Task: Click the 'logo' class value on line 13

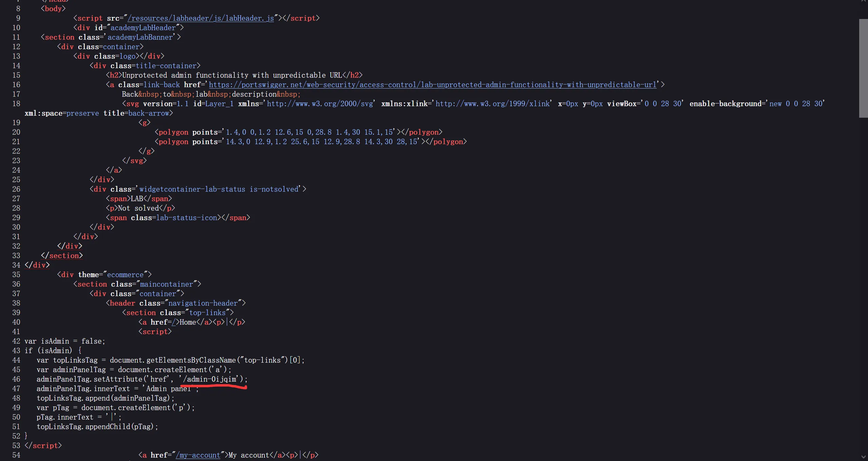Action: coord(127,56)
